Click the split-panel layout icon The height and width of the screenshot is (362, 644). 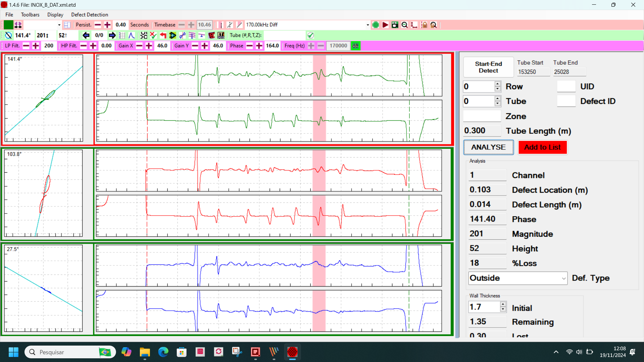point(67,25)
